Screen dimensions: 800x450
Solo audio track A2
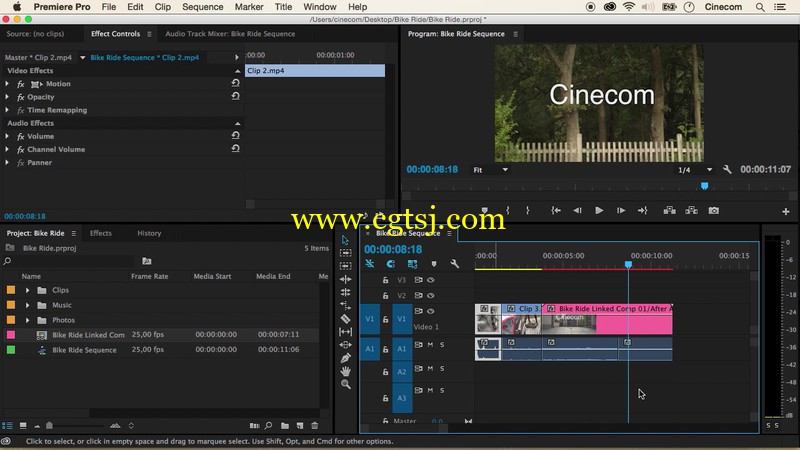[442, 368]
